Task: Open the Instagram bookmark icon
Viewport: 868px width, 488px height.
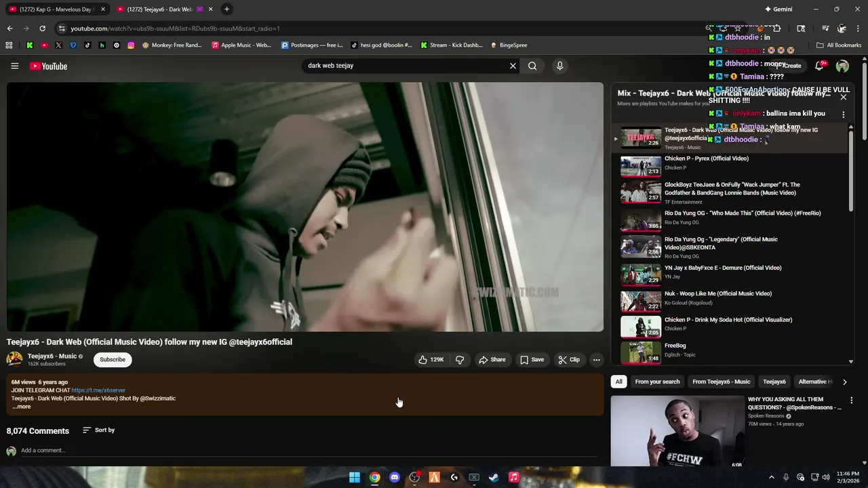Action: [131, 45]
